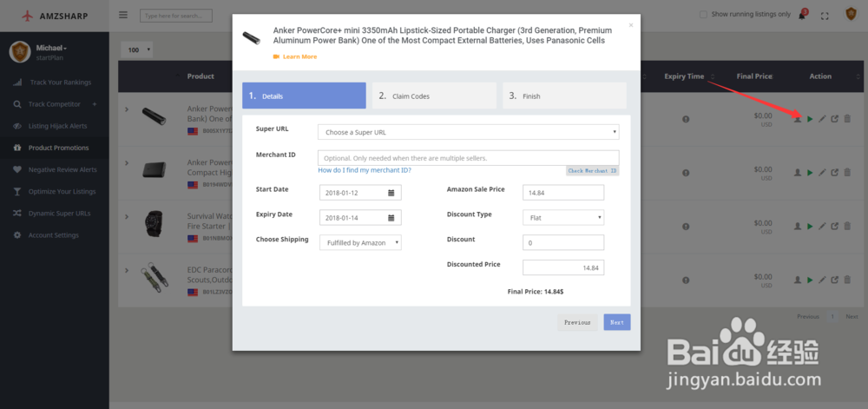The height and width of the screenshot is (409, 868).
Task: Click the Previous button in dialog
Action: (577, 322)
